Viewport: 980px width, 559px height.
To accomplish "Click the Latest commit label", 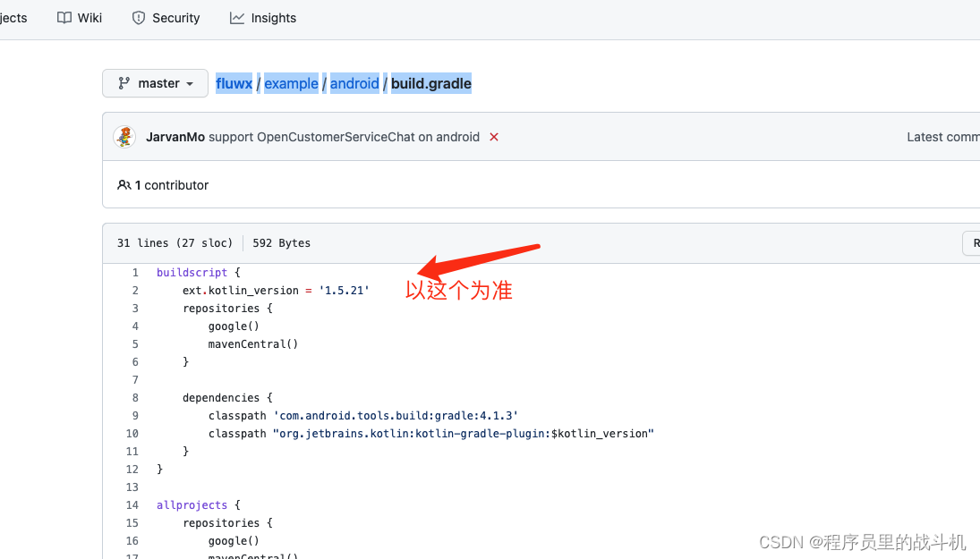I will point(943,137).
